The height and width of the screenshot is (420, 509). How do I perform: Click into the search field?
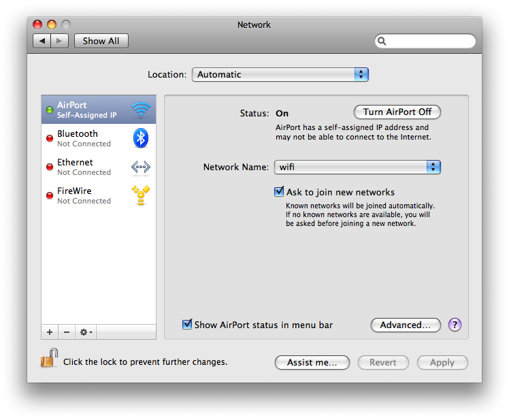425,41
